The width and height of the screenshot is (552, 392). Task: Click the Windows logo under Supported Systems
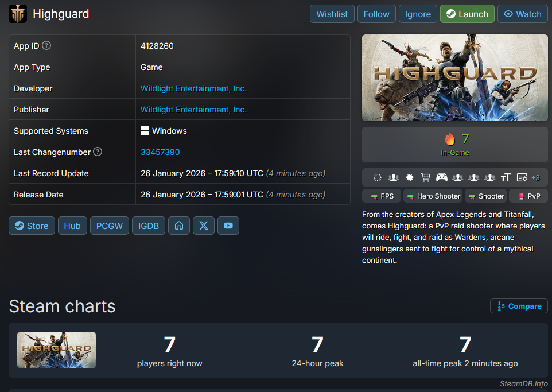(145, 131)
